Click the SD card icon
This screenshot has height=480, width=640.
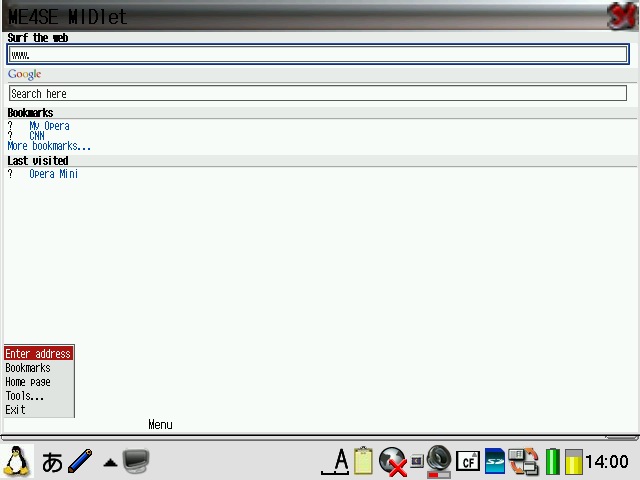coord(495,461)
